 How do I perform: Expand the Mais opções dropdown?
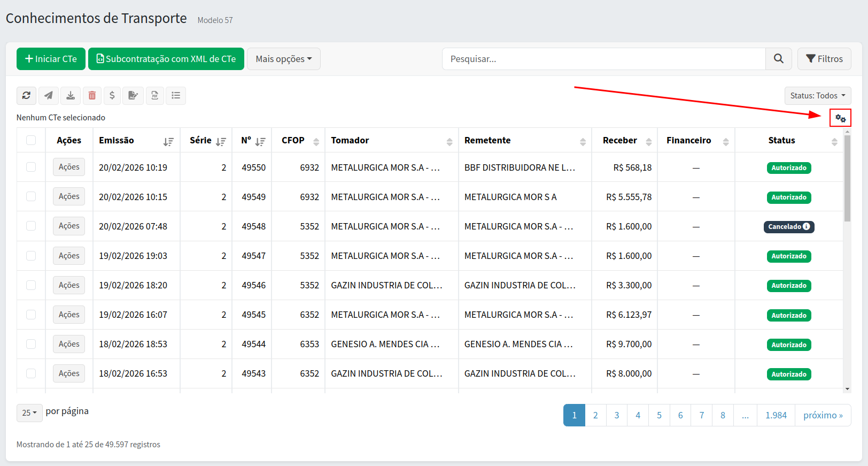pos(283,59)
